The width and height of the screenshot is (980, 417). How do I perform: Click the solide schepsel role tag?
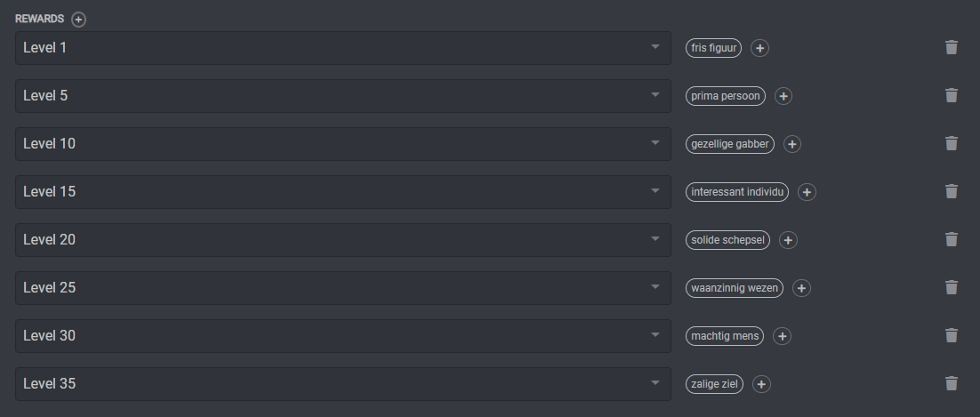point(727,240)
